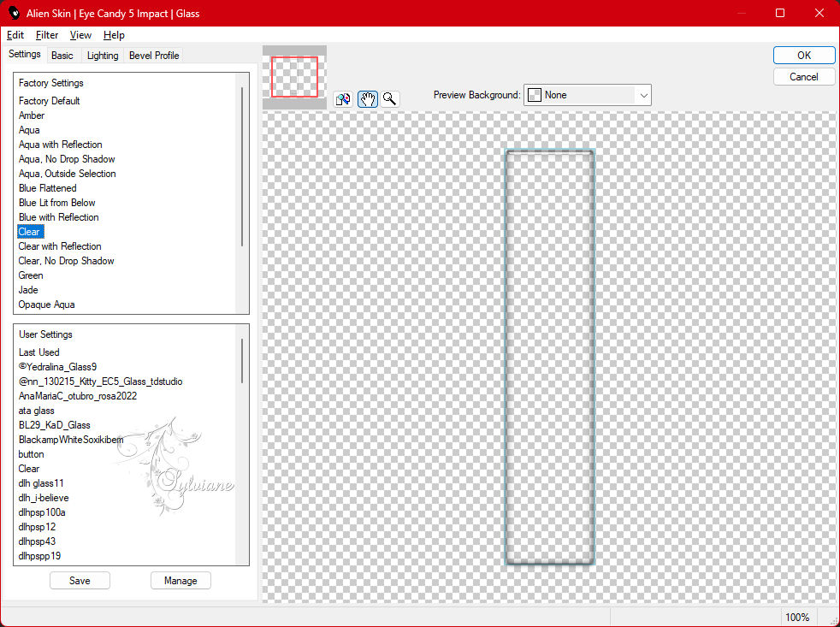Click the navigator thumbnail preview
This screenshot has width=840, height=627.
tap(294, 77)
